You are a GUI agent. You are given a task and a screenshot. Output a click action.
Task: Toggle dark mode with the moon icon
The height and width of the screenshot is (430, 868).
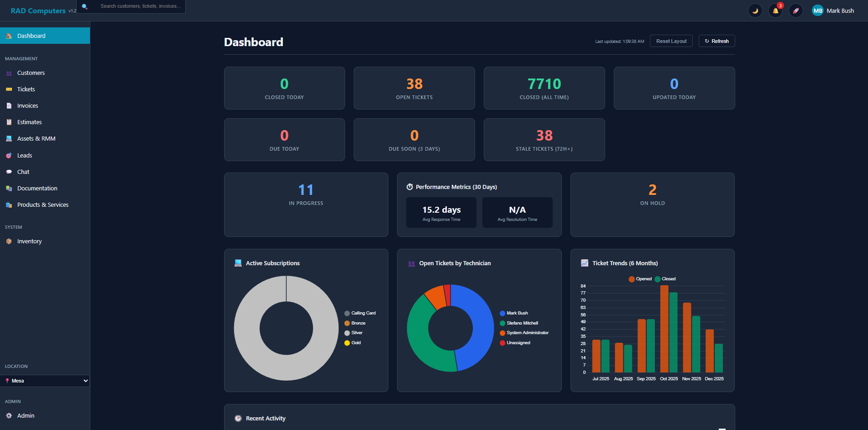755,10
